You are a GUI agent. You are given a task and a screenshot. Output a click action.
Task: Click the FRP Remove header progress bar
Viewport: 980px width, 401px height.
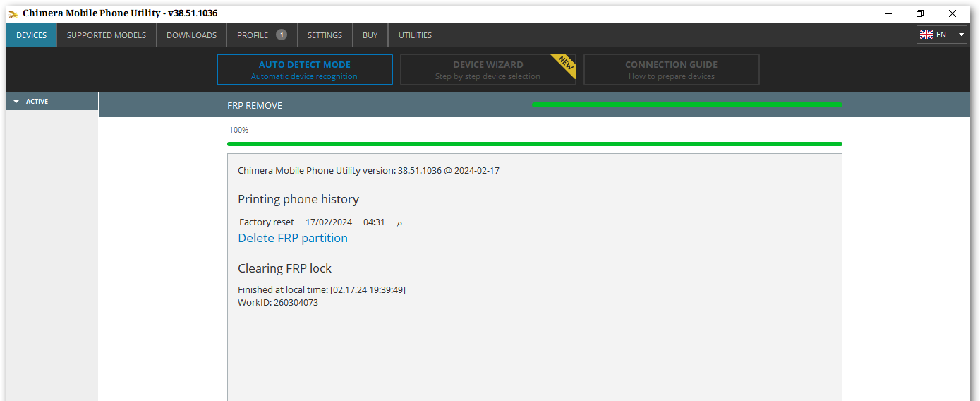(687, 104)
